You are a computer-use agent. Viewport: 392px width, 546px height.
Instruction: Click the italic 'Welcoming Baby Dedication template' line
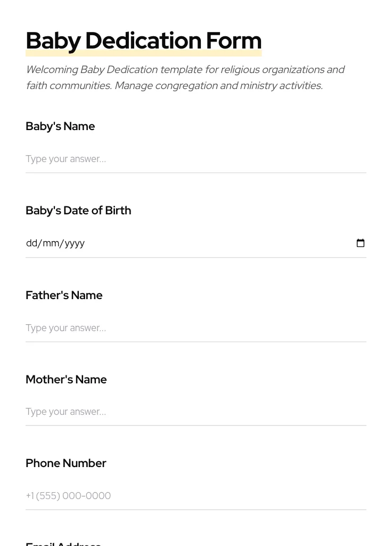(185, 70)
